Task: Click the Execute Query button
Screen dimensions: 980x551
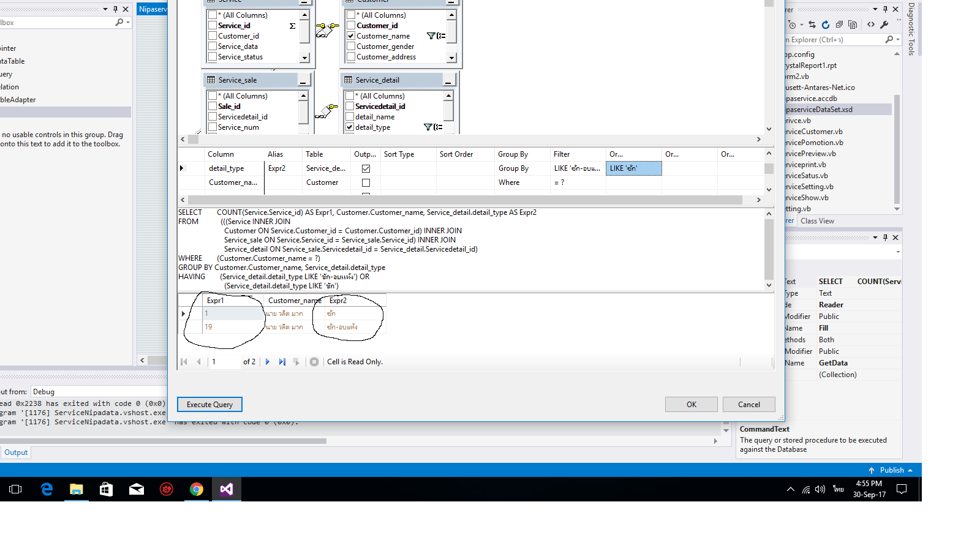Action: coord(209,405)
